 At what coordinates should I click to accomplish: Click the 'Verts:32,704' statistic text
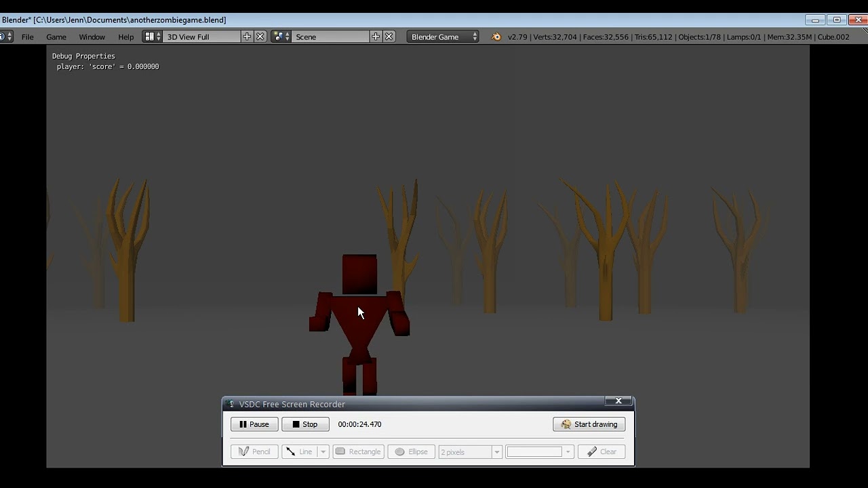[555, 37]
